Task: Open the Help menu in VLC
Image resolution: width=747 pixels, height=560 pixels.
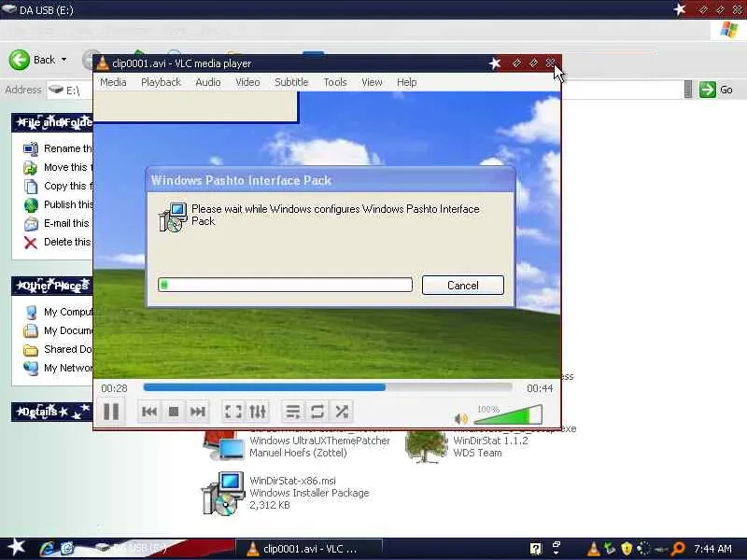Action: 407,82
